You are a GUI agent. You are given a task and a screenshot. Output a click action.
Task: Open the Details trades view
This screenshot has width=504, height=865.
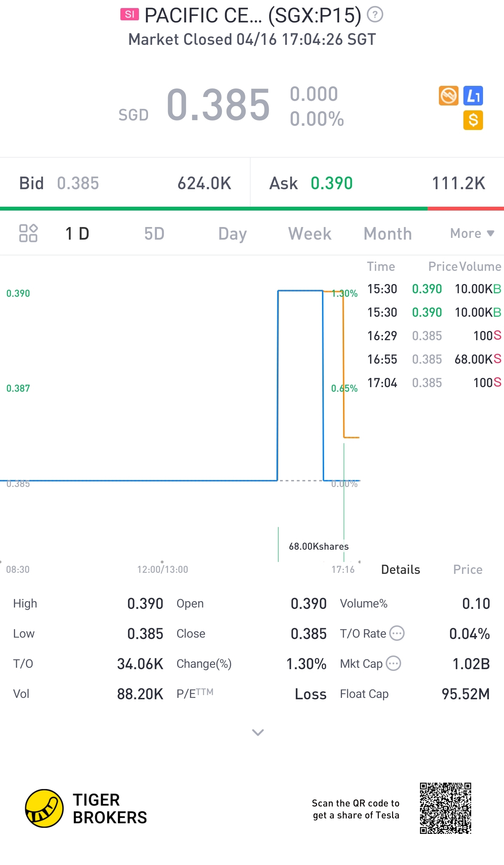coord(400,570)
